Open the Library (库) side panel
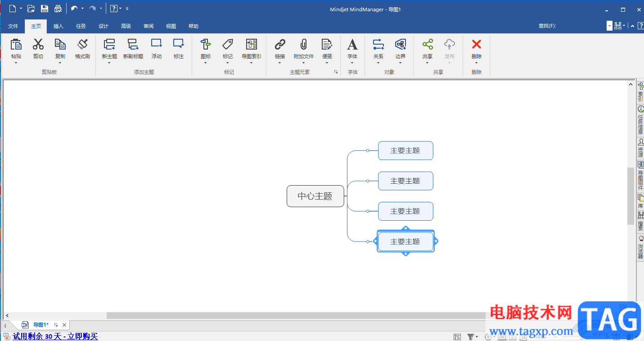The image size is (644, 341). point(640,201)
